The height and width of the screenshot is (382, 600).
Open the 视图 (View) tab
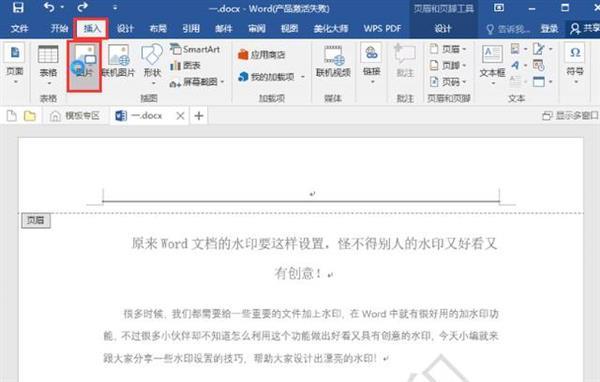tap(289, 28)
